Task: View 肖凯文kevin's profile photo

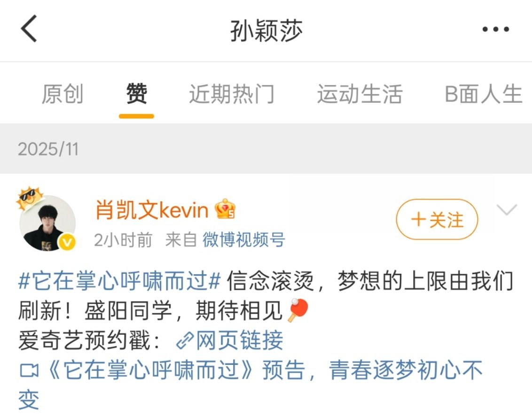Action: point(47,223)
